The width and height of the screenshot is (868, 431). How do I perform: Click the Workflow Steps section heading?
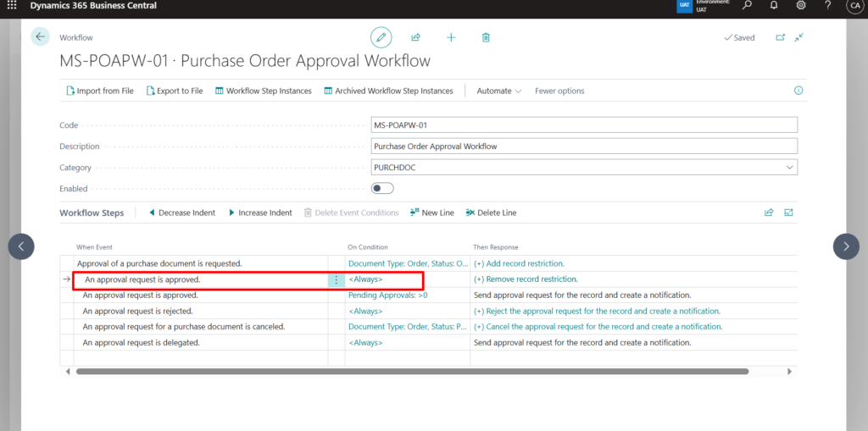(92, 213)
